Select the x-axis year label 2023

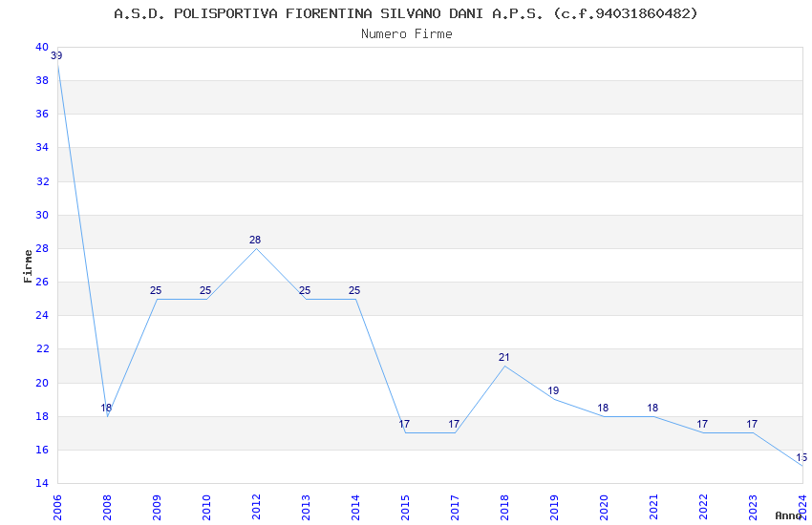[754, 508]
